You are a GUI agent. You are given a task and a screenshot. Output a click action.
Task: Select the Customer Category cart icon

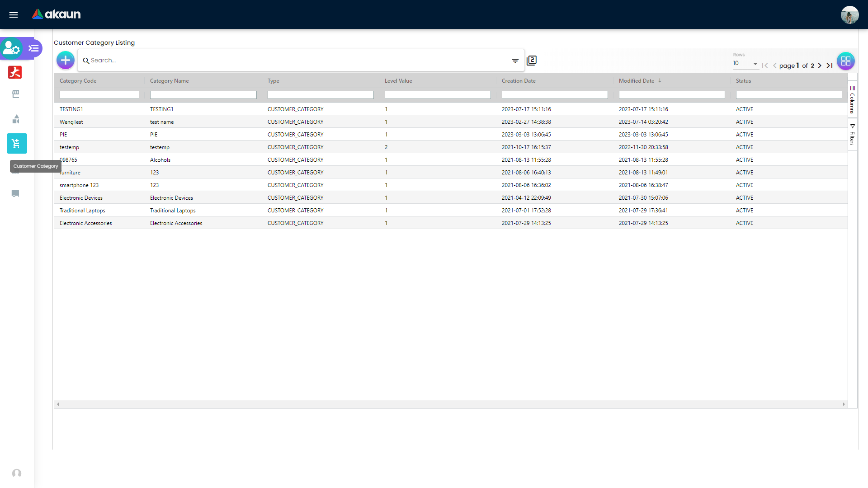[x=16, y=144]
